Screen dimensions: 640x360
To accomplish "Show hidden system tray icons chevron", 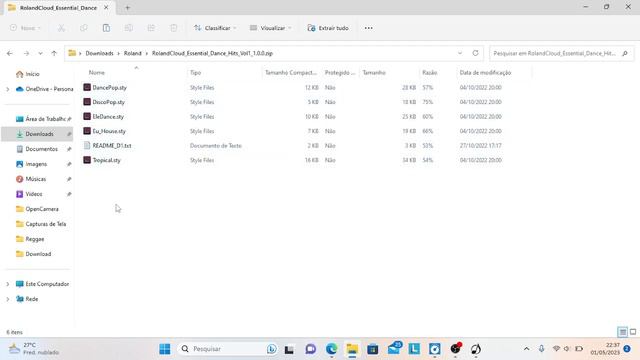I will (x=527, y=349).
